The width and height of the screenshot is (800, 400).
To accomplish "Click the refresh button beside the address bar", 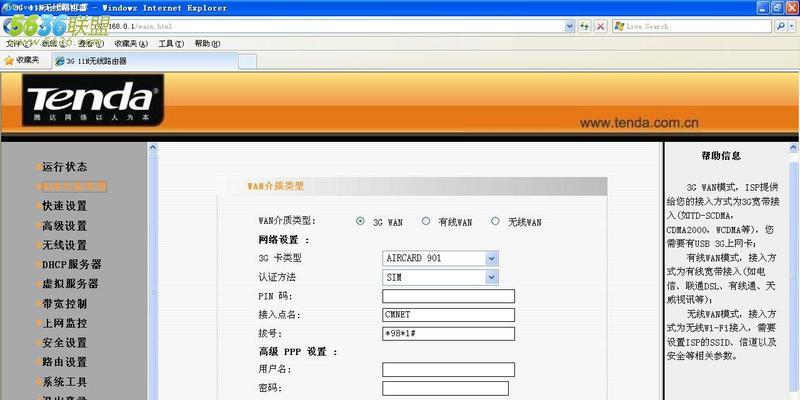I will 585,27.
